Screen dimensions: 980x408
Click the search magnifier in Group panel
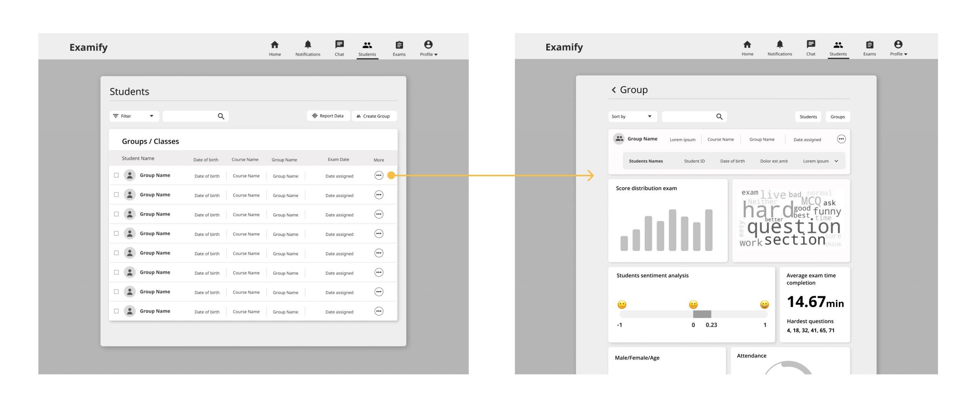(x=719, y=117)
